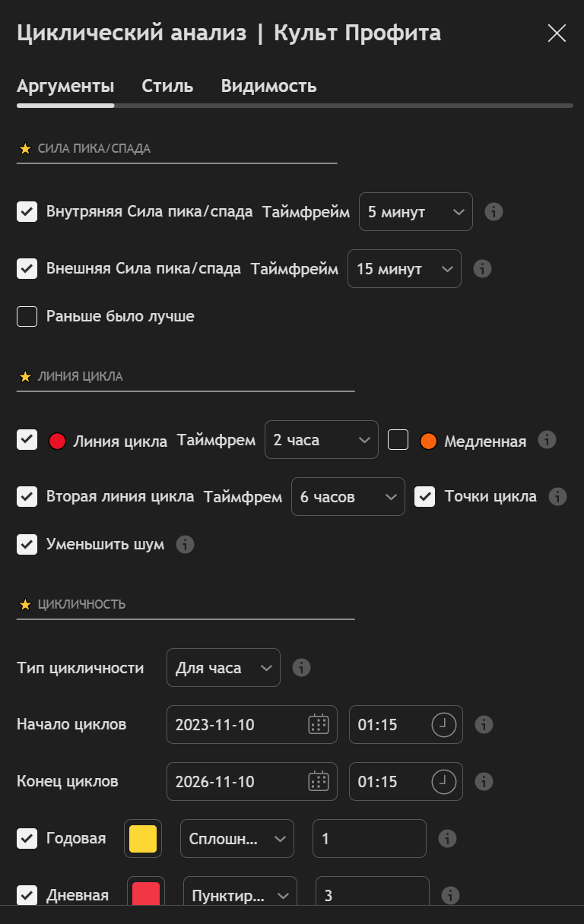Click info icon next to Тип цикличности
Viewport: 584px width, 924px height.
point(301,668)
